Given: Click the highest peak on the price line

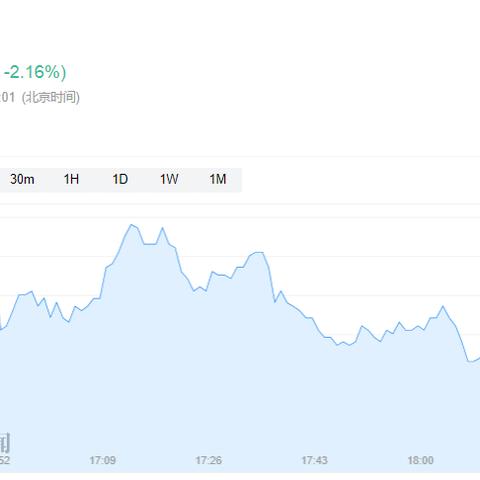Looking at the screenshot, I should coord(131,225).
